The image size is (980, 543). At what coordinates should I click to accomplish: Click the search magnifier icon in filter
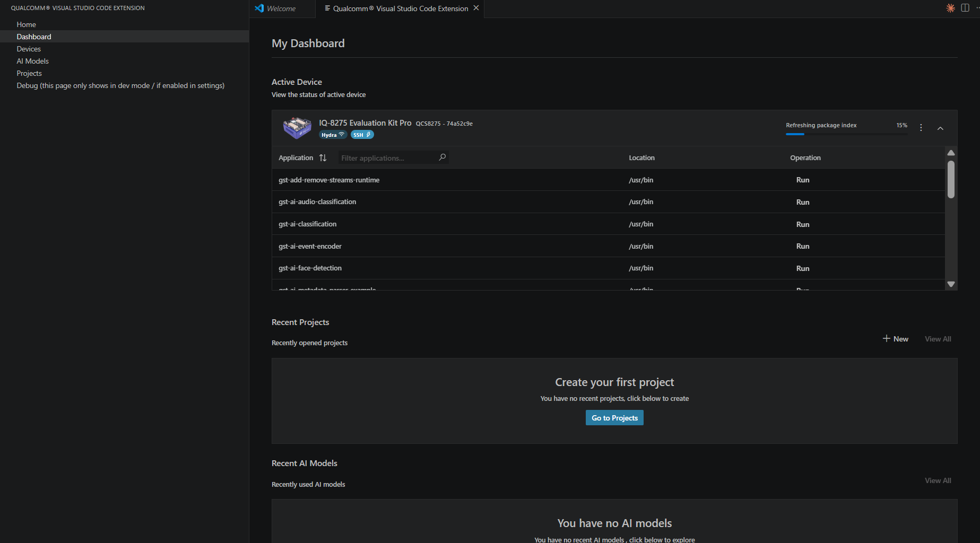tap(442, 157)
